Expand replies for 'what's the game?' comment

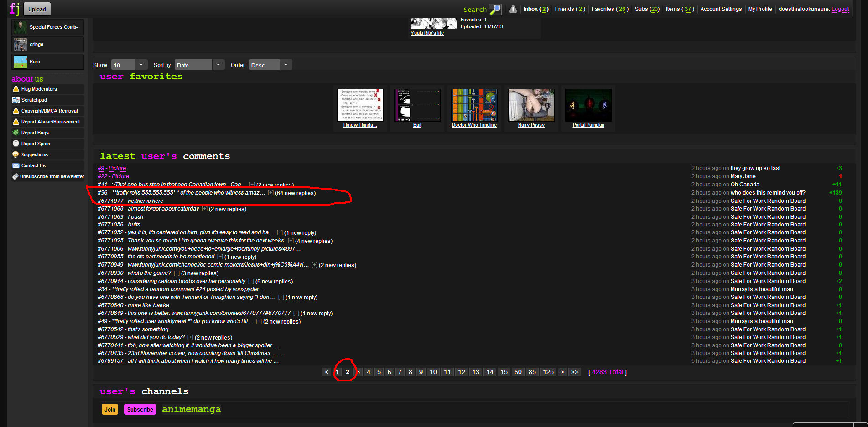click(x=177, y=273)
